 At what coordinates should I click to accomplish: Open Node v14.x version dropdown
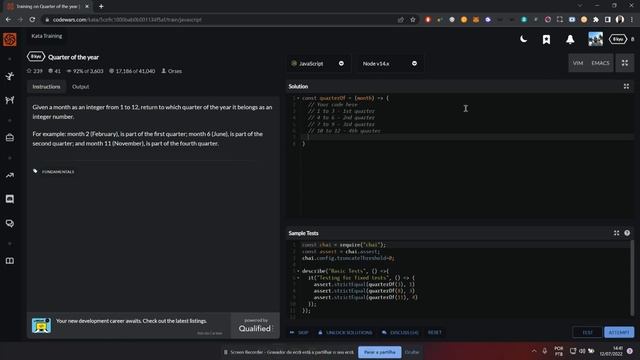point(390,64)
